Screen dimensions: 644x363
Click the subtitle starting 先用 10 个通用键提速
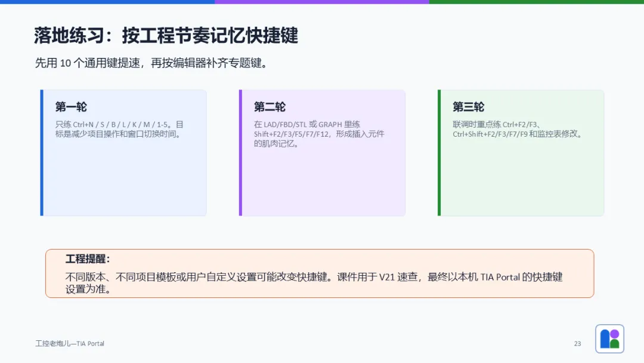152,63
